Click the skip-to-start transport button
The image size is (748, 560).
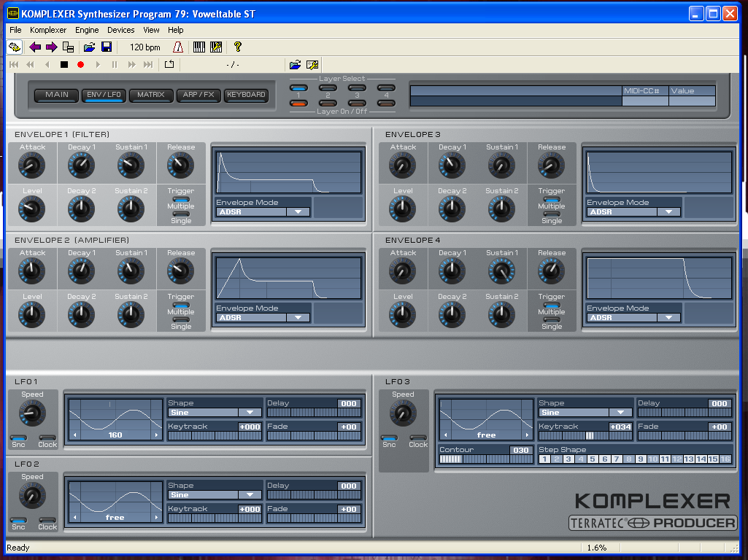coord(14,64)
